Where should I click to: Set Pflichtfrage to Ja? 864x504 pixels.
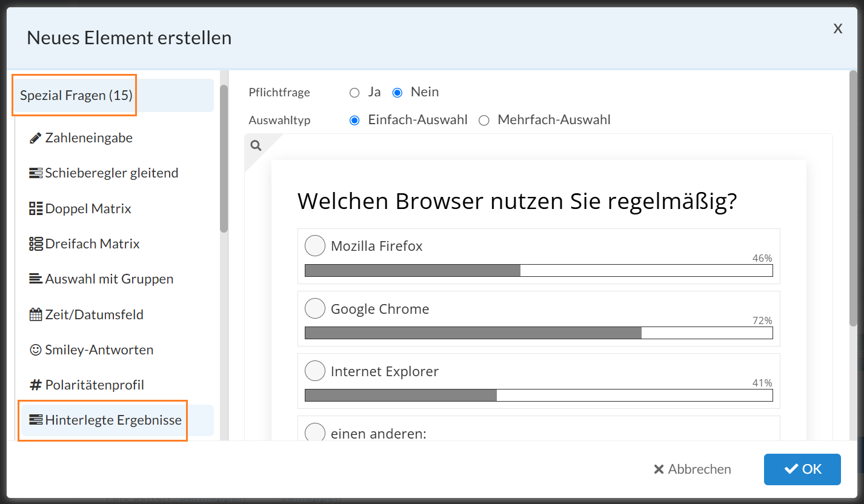[354, 93]
